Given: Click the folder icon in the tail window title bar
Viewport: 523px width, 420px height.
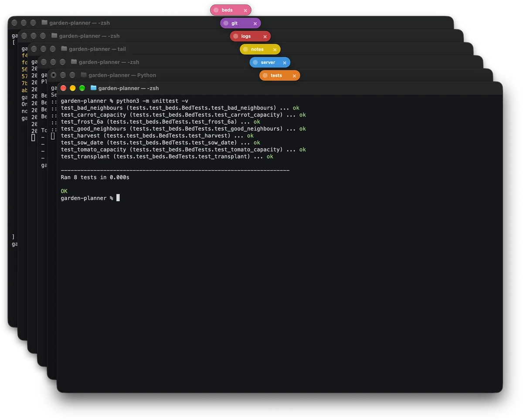Looking at the screenshot, I should coord(64,49).
